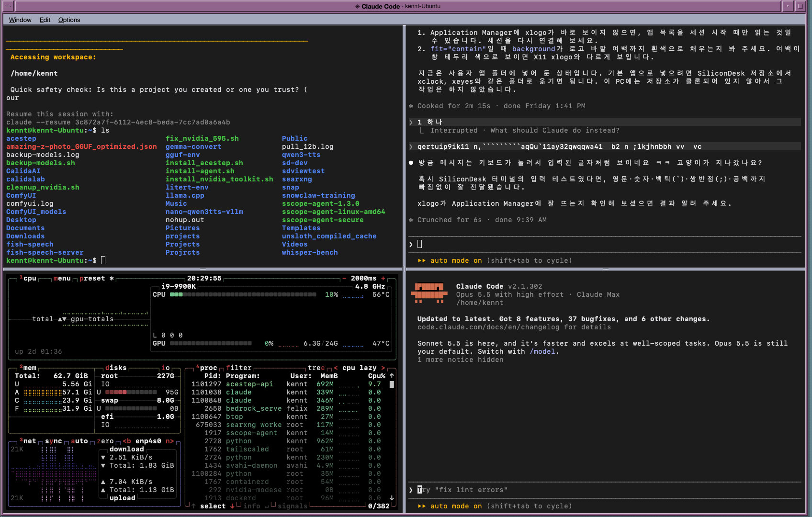Click the proc filter field

click(239, 368)
